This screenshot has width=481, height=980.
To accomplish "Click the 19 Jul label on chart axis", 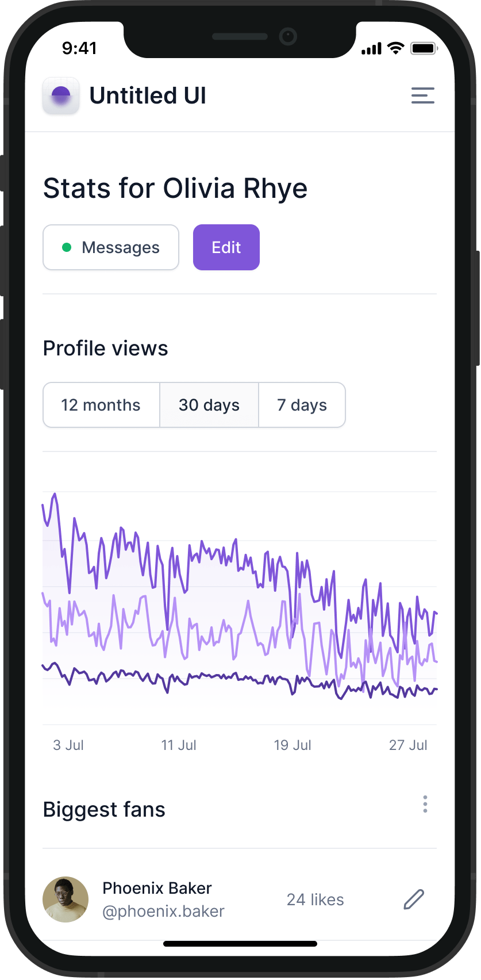I will tap(293, 745).
